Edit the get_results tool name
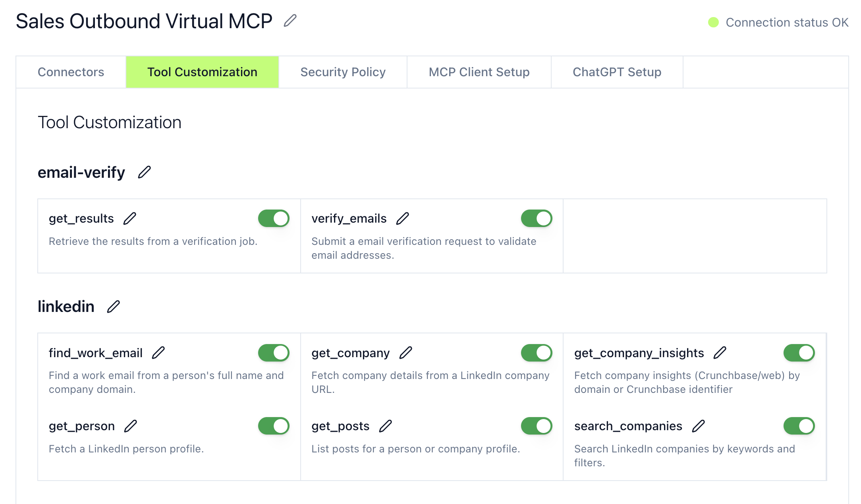 click(130, 218)
